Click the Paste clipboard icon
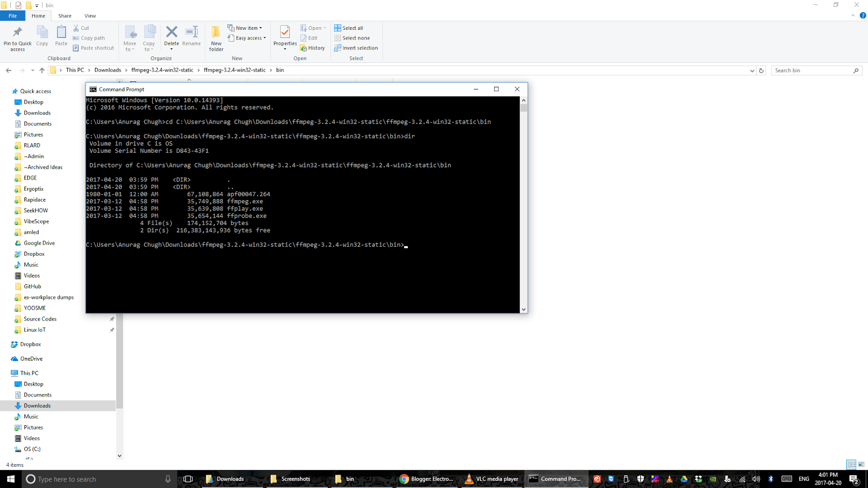This screenshot has width=868, height=488. [x=61, y=32]
